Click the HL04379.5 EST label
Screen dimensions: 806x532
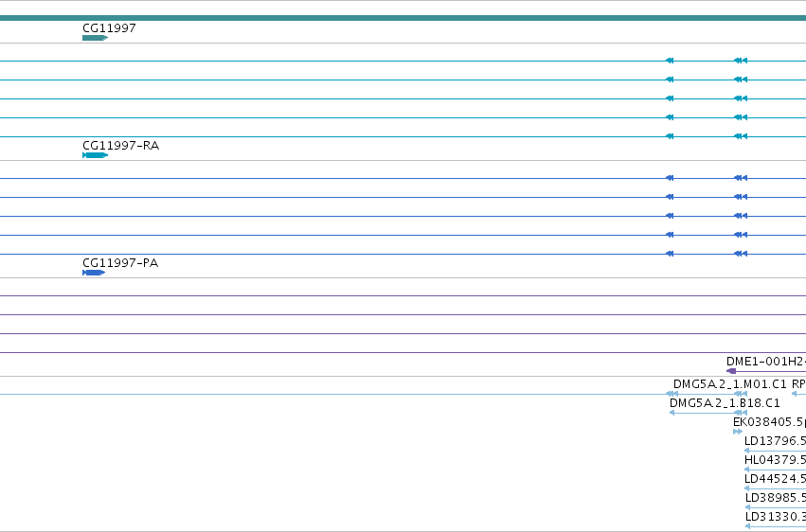[x=775, y=460]
